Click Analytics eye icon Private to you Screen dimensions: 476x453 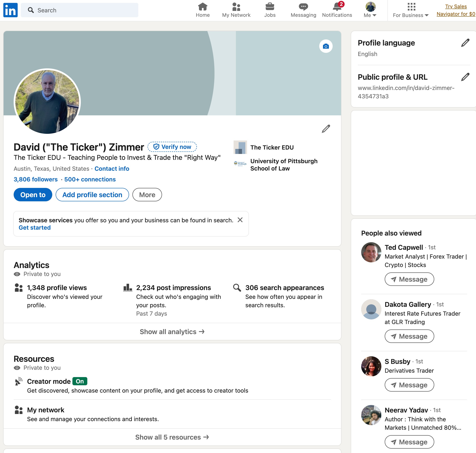tap(17, 274)
